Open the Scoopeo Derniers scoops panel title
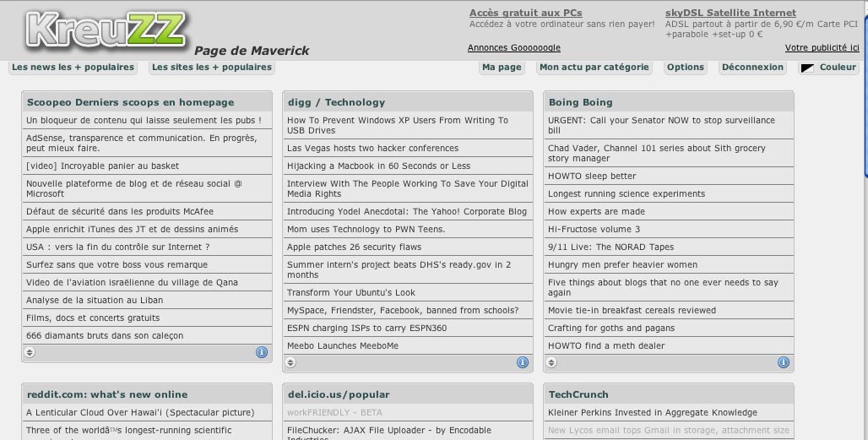 (x=131, y=102)
